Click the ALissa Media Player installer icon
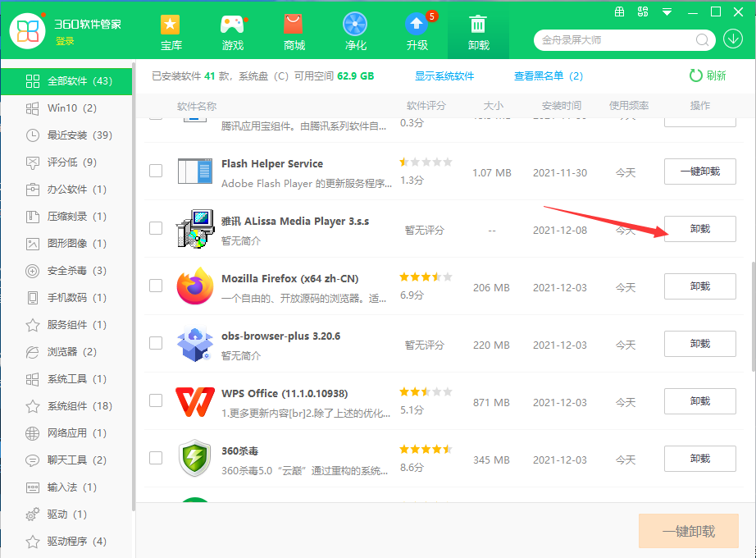Viewport: 756px width, 558px height. pos(195,229)
